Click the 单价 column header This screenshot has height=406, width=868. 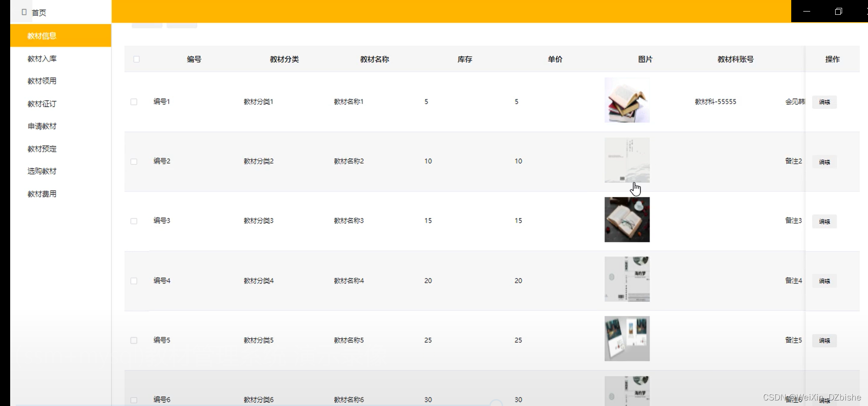tap(555, 59)
